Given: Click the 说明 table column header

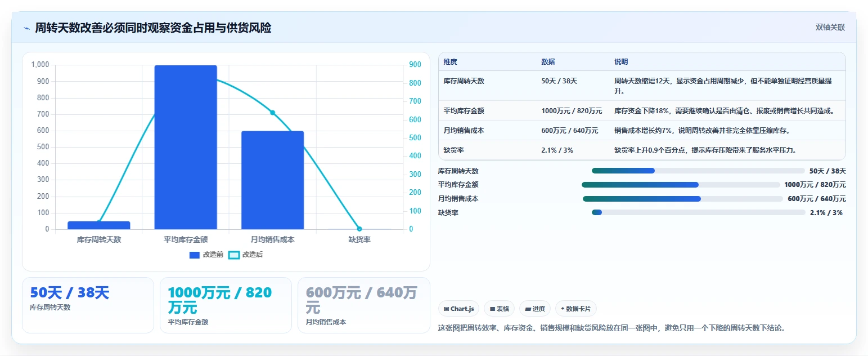Looking at the screenshot, I should pos(621,62).
